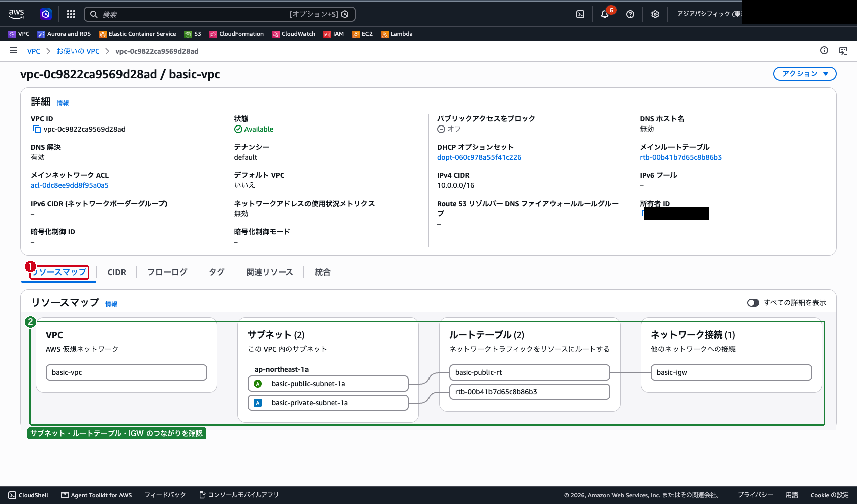
Task: Click the ap-northeast-1a zone label
Action: pos(281,369)
